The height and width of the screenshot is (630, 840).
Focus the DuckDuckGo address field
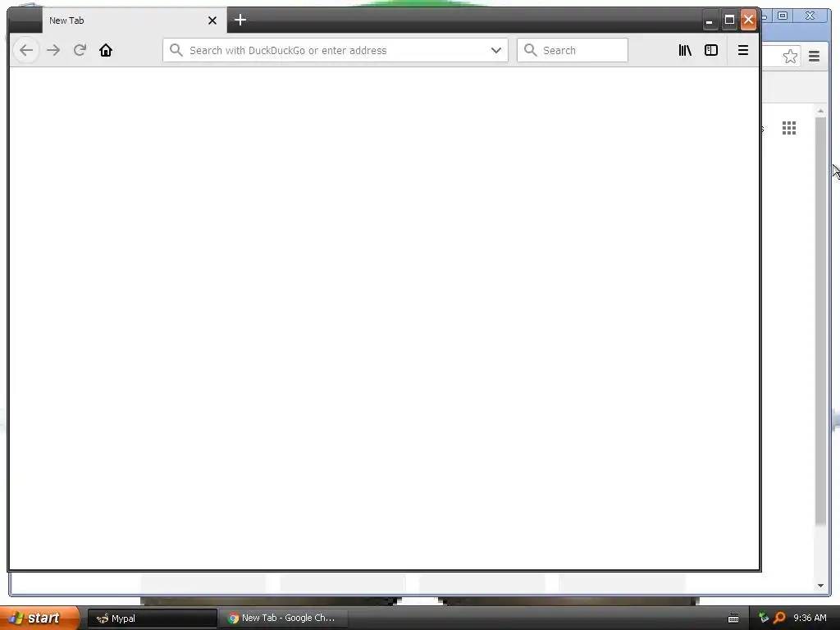(x=336, y=50)
